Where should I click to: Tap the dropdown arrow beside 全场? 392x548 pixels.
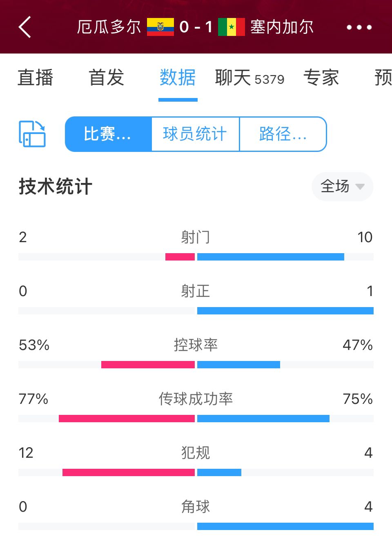click(360, 187)
